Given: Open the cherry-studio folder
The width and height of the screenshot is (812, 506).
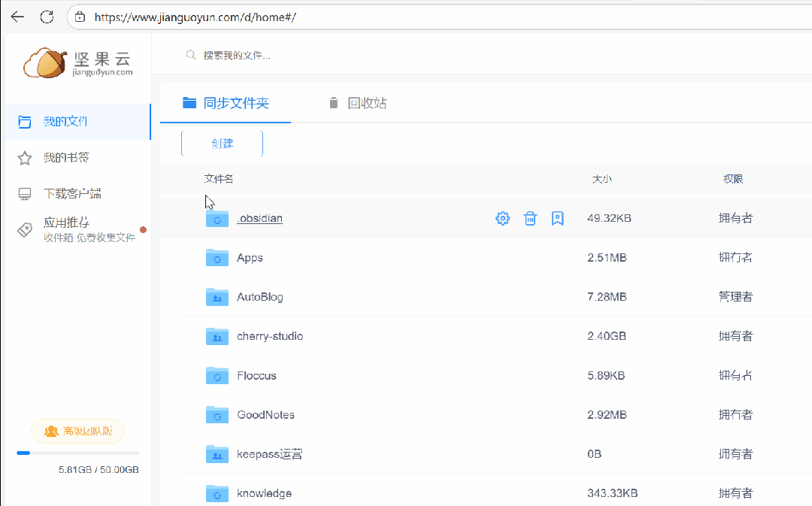Looking at the screenshot, I should coord(270,336).
